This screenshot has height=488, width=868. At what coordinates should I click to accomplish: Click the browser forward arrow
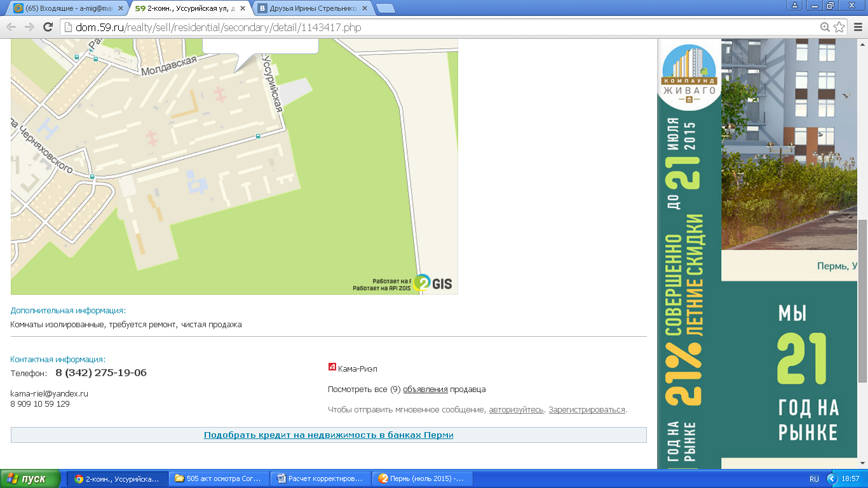coord(29,27)
